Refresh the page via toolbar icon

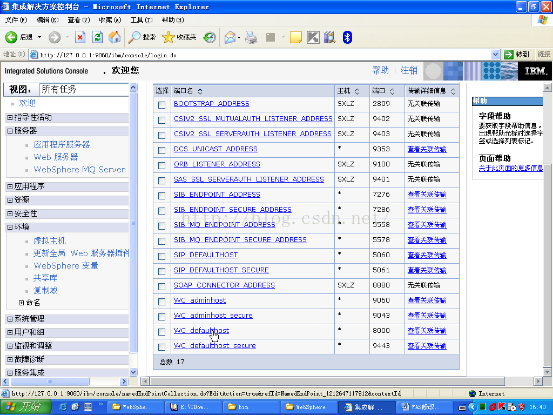click(x=98, y=37)
